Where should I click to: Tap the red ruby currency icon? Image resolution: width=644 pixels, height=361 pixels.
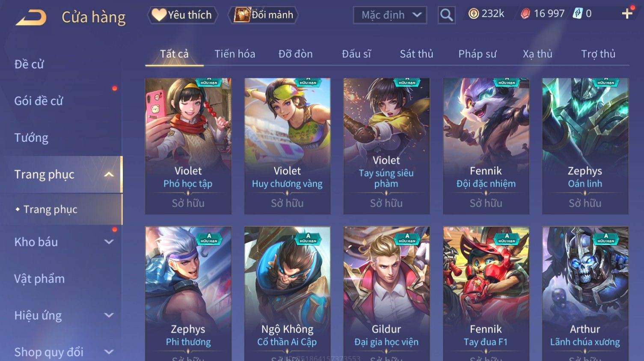pos(525,14)
